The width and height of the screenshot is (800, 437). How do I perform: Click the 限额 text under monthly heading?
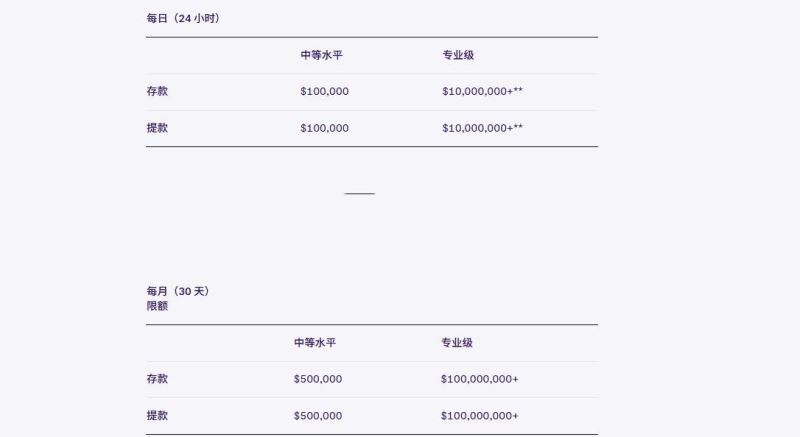(157, 306)
